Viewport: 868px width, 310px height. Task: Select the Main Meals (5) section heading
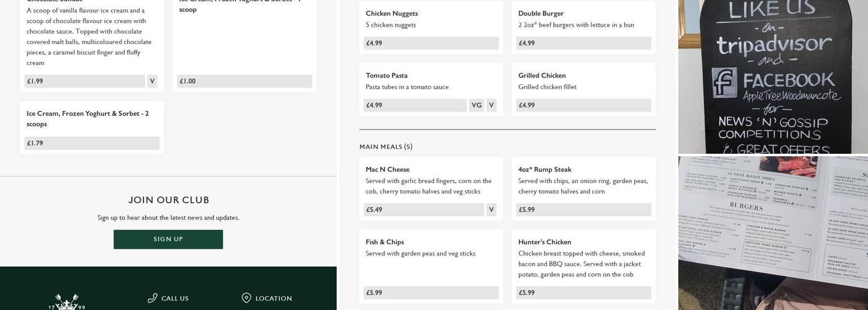coord(386,147)
